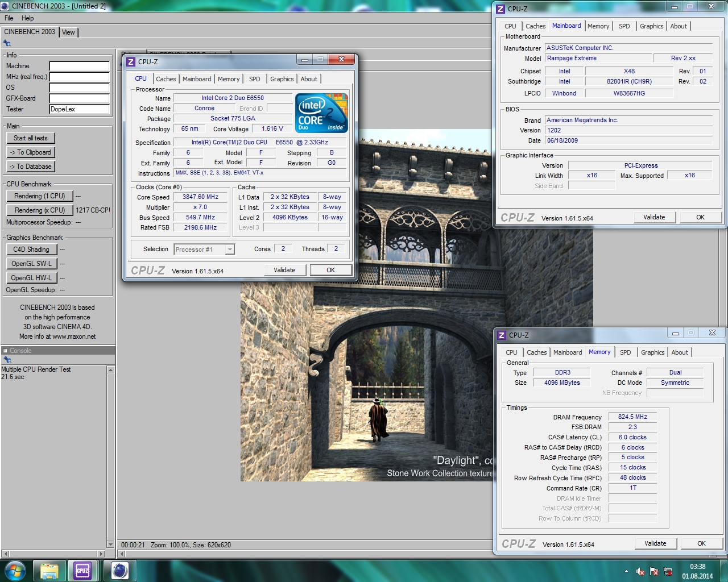The height and width of the screenshot is (582, 728).
Task: Click the To Clipboard button
Action: point(31,152)
